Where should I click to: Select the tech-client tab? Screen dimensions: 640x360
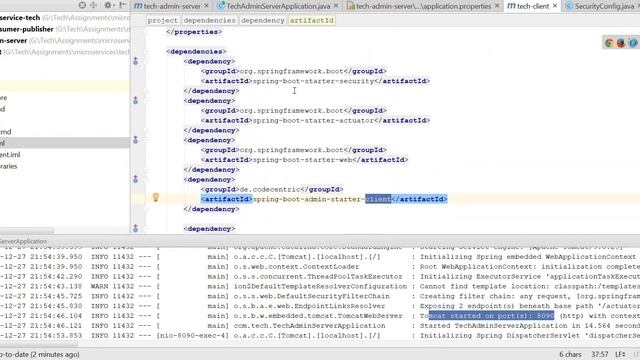pyautogui.click(x=533, y=6)
